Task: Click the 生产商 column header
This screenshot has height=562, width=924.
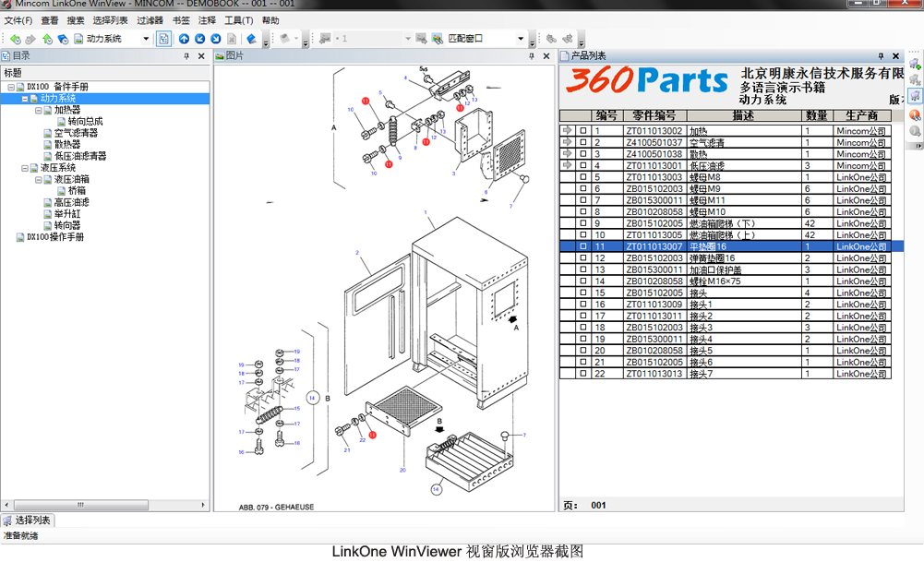Action: [x=861, y=115]
